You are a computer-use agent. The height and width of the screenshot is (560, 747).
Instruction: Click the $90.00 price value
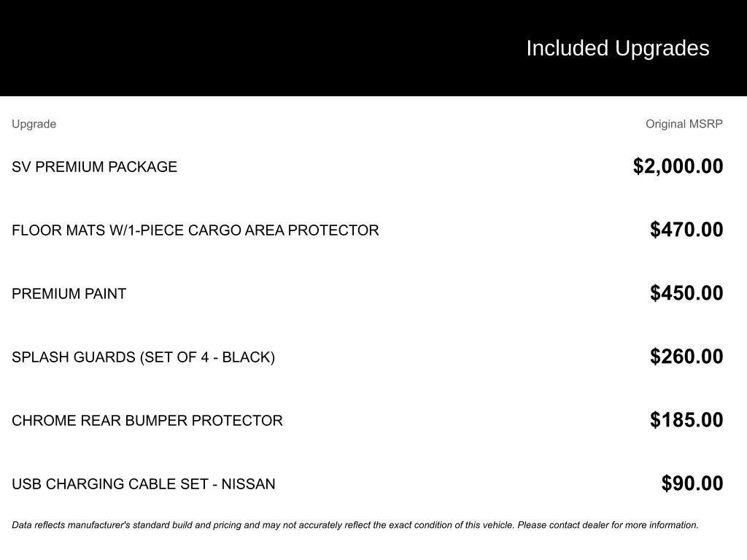(692, 483)
